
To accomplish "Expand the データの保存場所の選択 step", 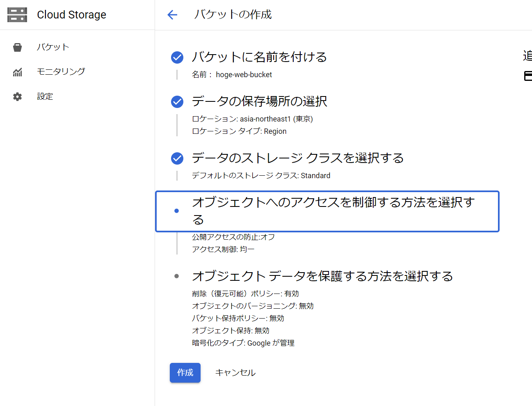I will click(x=259, y=101).
